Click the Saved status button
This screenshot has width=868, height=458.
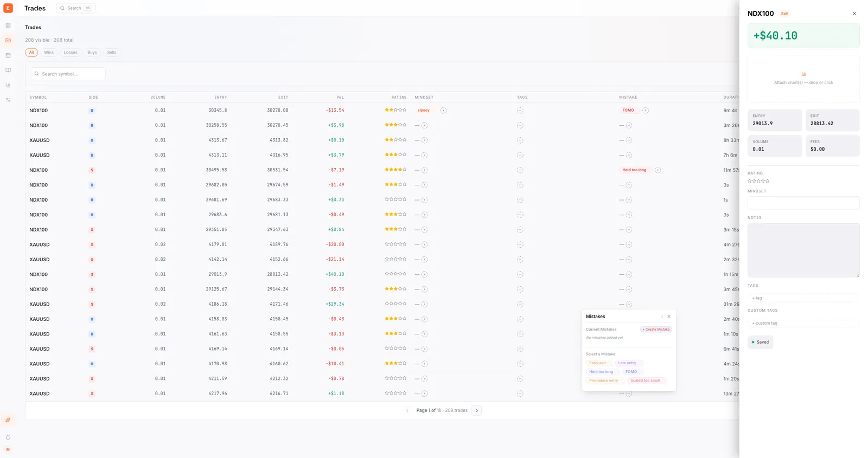tap(760, 342)
